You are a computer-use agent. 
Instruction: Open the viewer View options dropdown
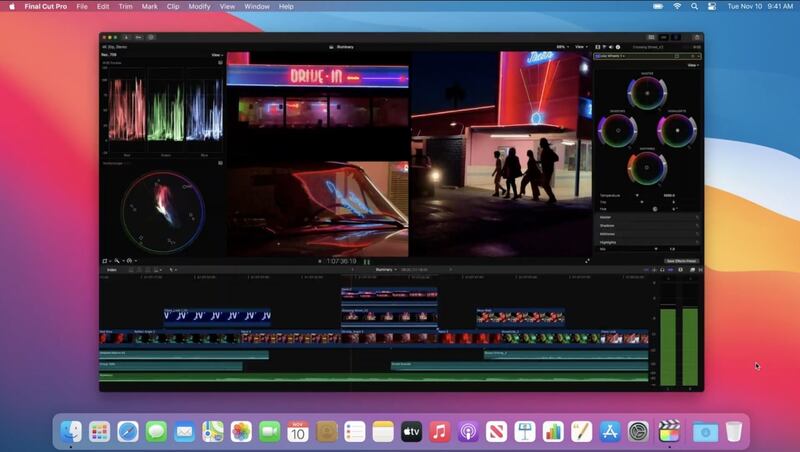coord(580,46)
